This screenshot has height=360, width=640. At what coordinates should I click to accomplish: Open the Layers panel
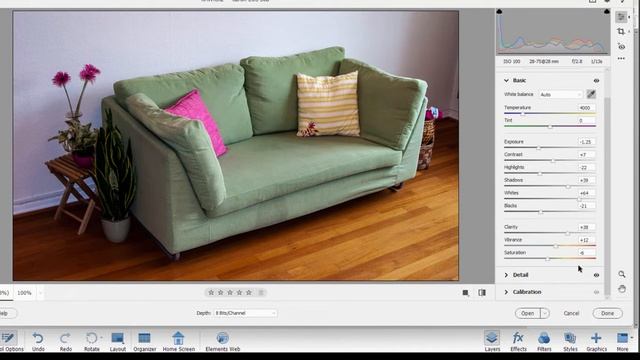coord(492,341)
